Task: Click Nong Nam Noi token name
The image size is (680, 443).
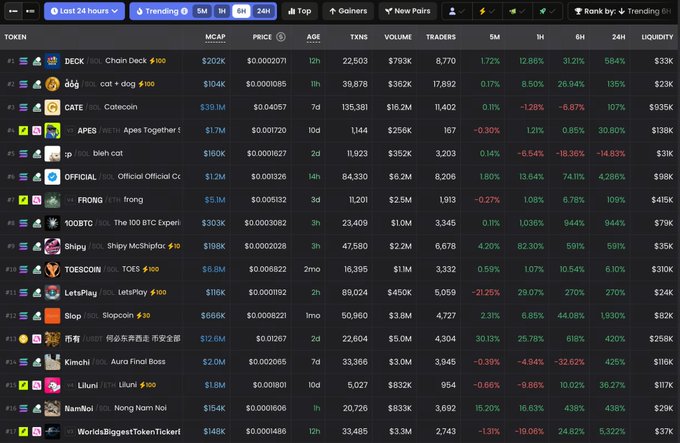Action: pos(140,408)
